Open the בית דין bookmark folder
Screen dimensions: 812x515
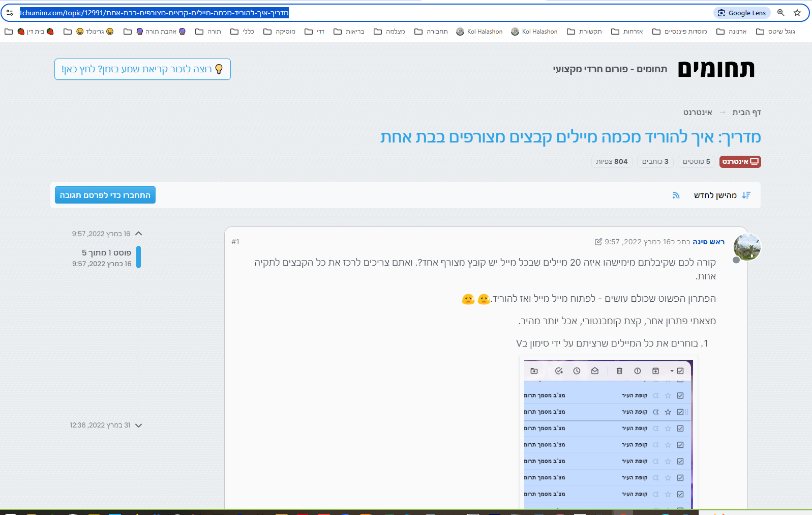coord(29,32)
